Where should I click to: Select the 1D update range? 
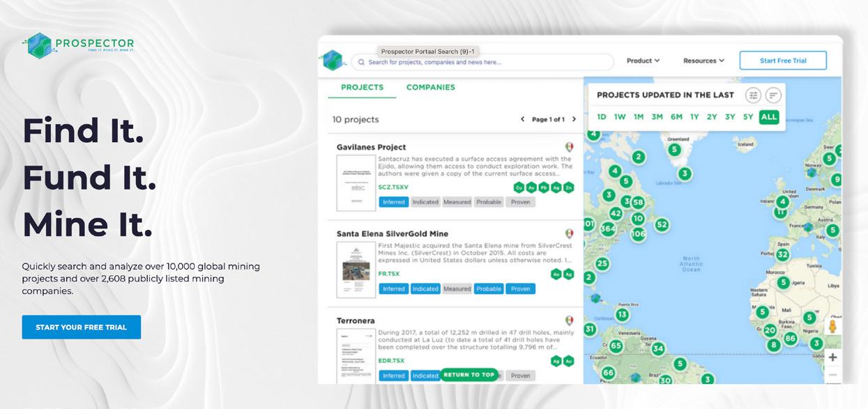pos(602,117)
